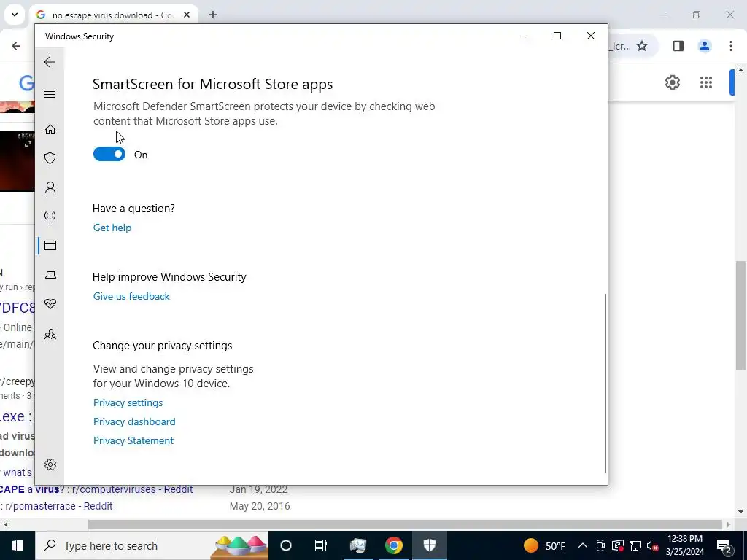The height and width of the screenshot is (560, 747).
Task: Minimize the Windows Security window
Action: tap(524, 36)
